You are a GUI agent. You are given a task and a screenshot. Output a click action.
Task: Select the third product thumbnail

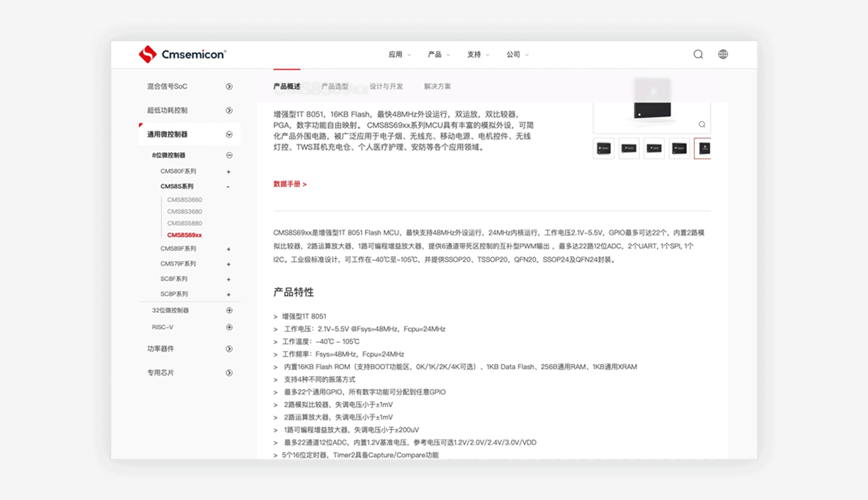coord(654,148)
